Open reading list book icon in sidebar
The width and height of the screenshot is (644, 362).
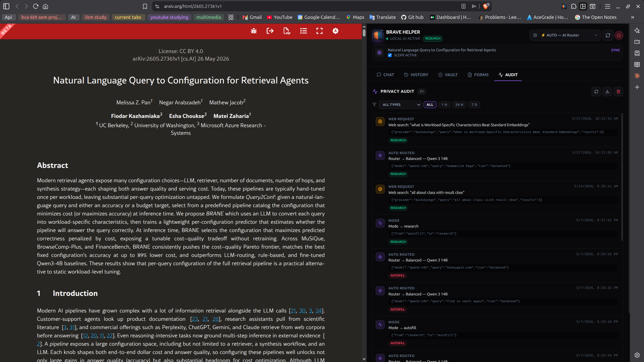tap(637, 65)
